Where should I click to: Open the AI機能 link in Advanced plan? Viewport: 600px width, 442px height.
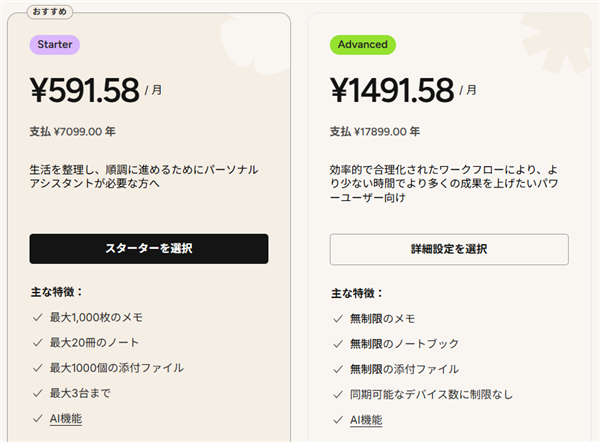(x=364, y=420)
